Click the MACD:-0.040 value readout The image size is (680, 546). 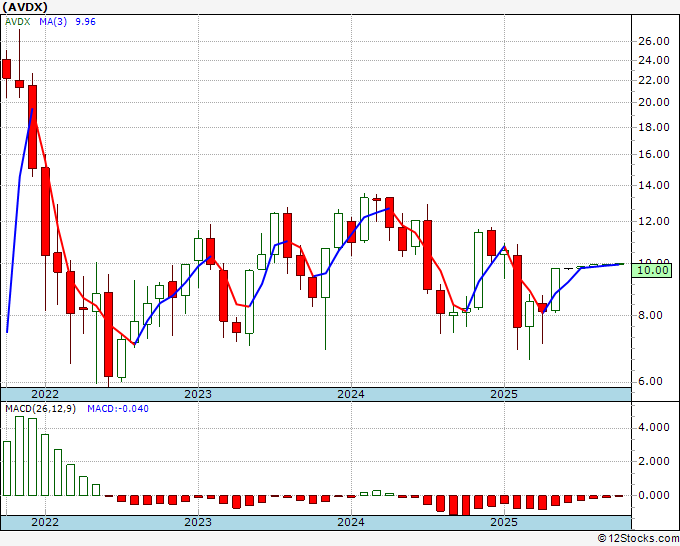[118, 409]
